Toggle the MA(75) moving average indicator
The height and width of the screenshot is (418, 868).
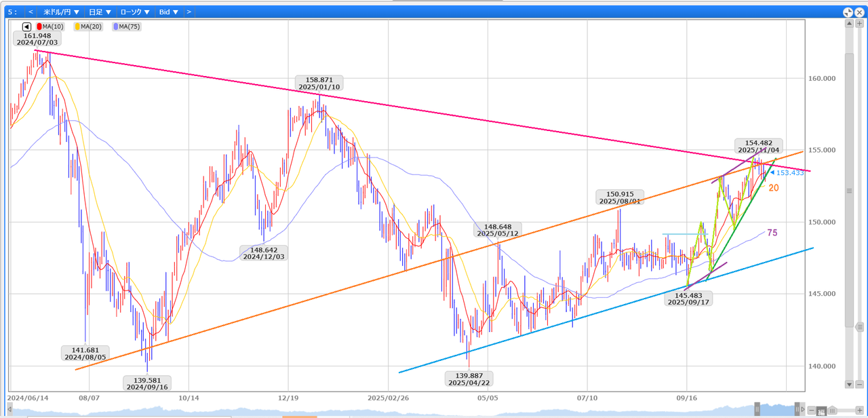click(x=126, y=26)
